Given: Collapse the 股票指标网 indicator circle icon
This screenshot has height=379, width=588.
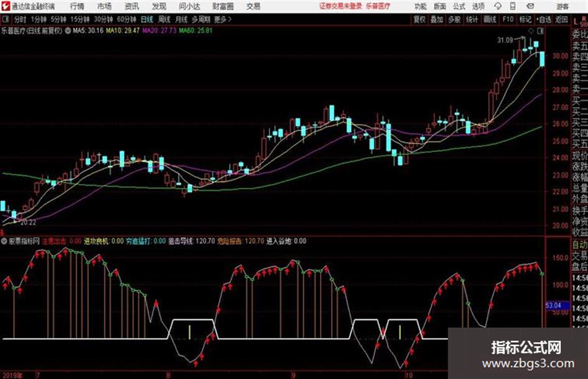Looking at the screenshot, I should coord(4,241).
